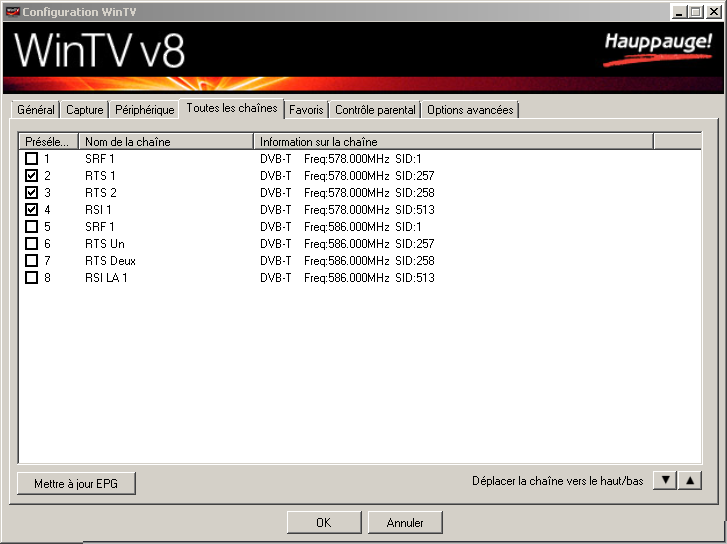Confirm with the OK button
Screen dimensions: 727x544
pos(323,522)
